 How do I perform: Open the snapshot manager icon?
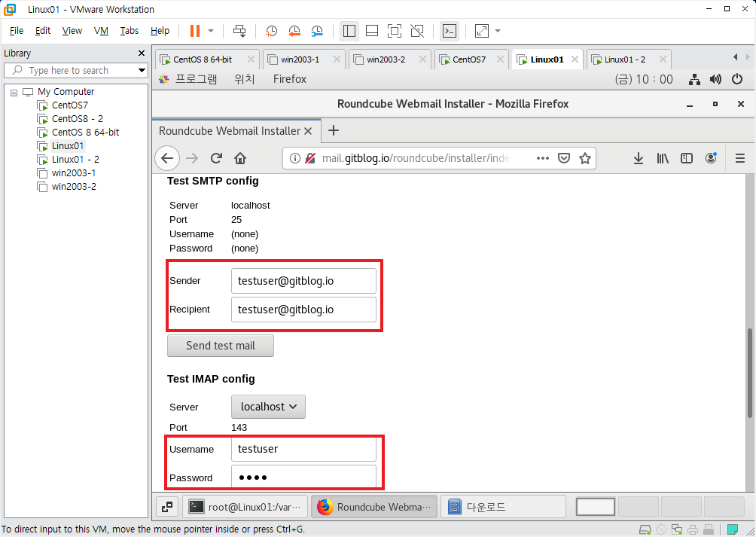[x=317, y=31]
